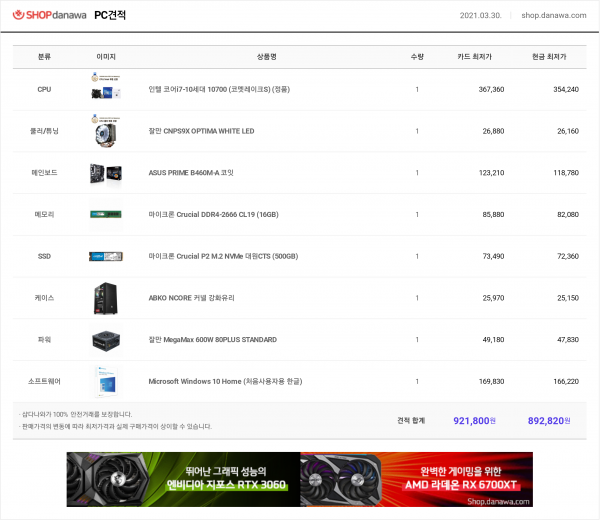Click the '쿨러/튜닝' category cell
This screenshot has height=520, width=600.
tap(44, 131)
